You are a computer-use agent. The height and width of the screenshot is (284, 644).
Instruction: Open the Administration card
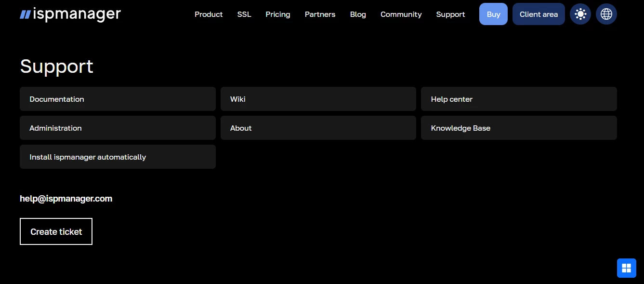tap(118, 128)
